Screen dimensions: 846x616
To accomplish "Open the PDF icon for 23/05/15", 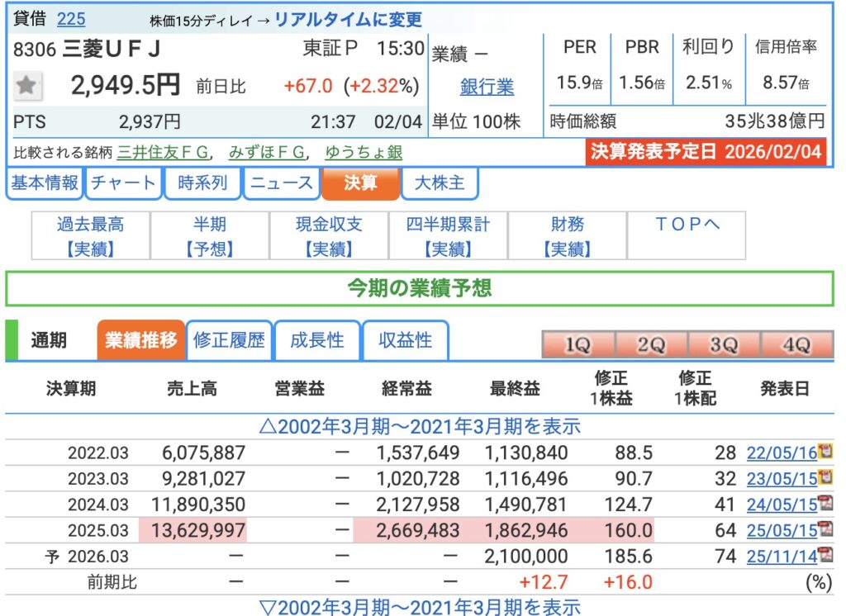I will tap(824, 478).
